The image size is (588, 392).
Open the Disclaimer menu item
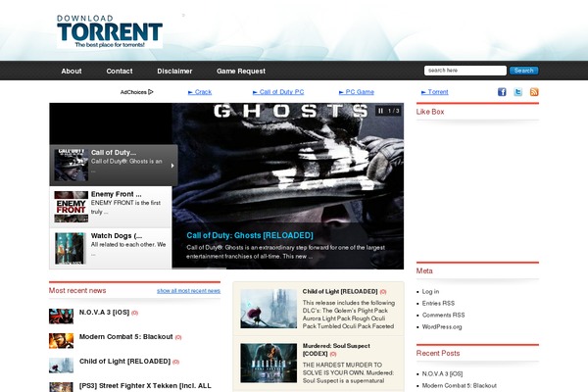point(174,71)
